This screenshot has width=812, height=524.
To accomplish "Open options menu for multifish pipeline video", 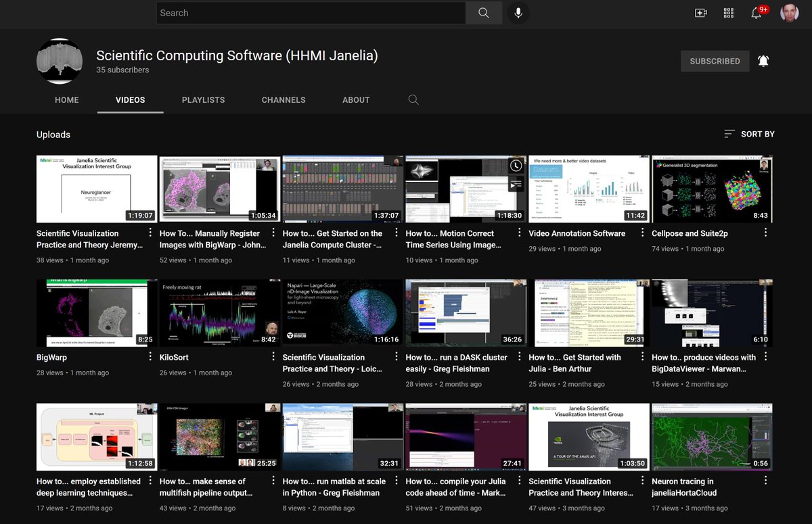I will coord(273,481).
